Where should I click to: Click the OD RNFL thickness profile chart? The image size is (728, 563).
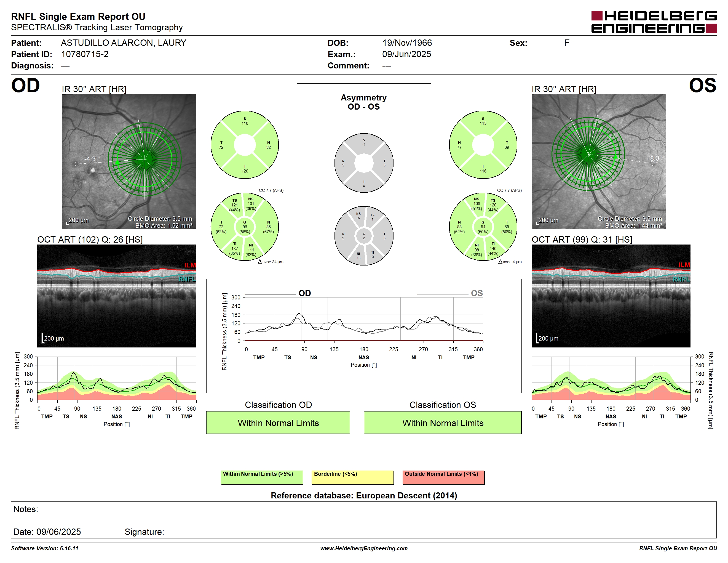tap(117, 378)
